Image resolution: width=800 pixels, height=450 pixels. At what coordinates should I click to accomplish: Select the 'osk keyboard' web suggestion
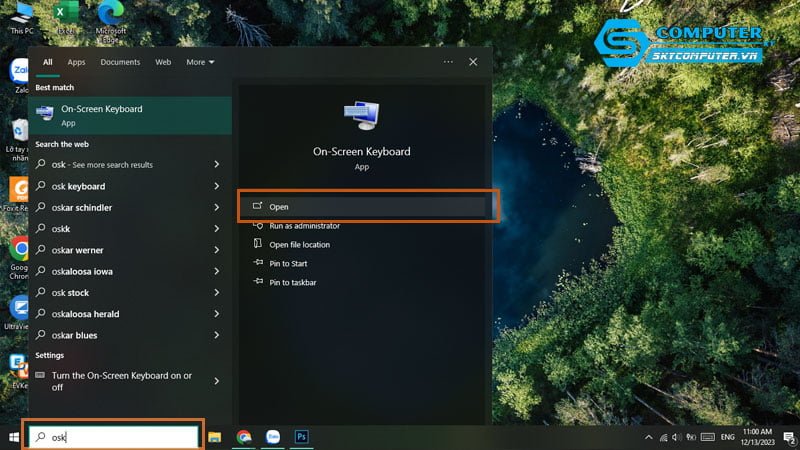(x=120, y=186)
